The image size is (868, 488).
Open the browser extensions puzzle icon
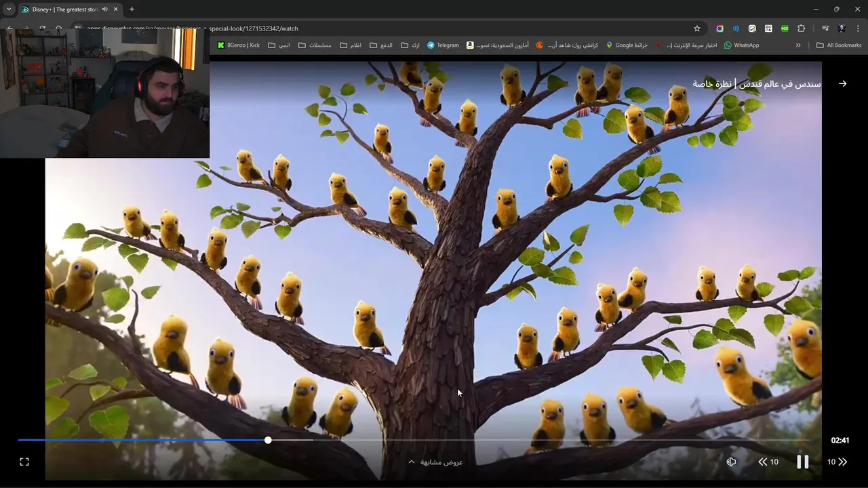pyautogui.click(x=801, y=28)
